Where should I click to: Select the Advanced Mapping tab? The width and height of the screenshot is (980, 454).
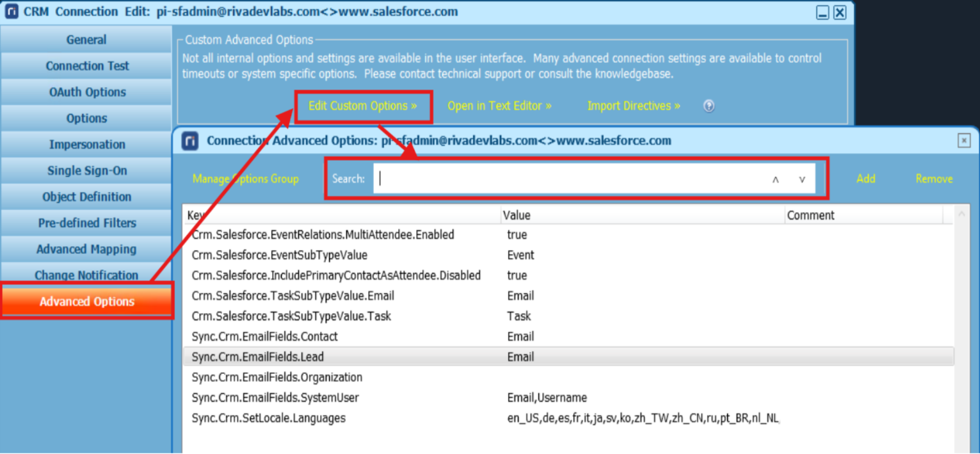point(86,250)
